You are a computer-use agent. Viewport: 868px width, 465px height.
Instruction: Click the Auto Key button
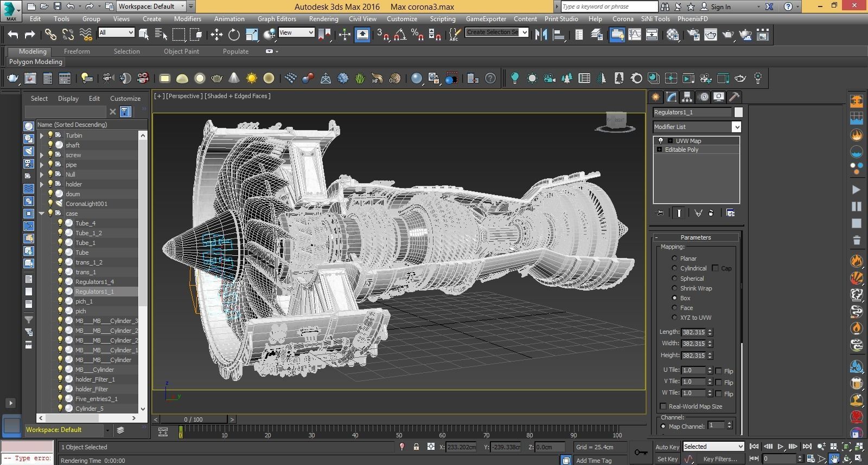pos(667,447)
